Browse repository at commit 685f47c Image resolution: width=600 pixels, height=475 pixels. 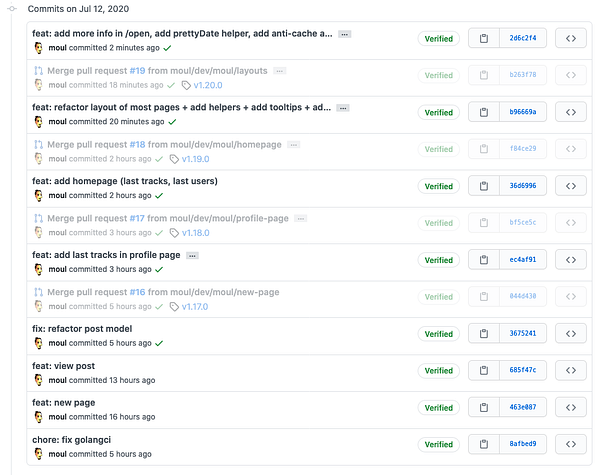(x=571, y=370)
